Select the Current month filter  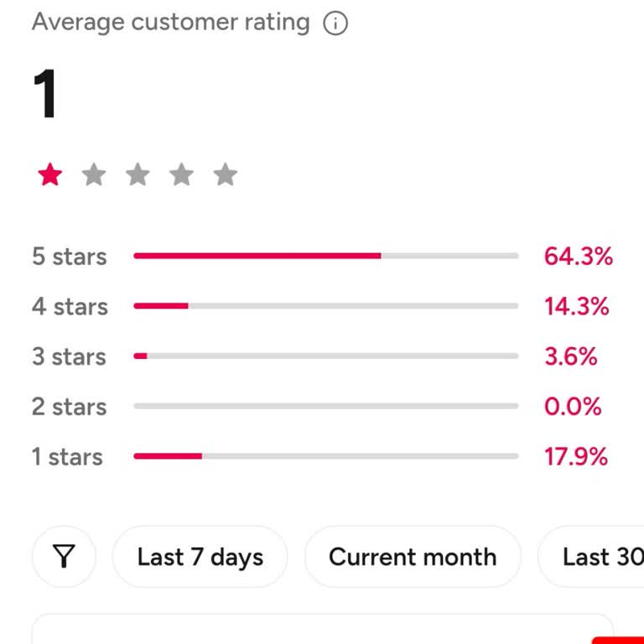click(413, 557)
